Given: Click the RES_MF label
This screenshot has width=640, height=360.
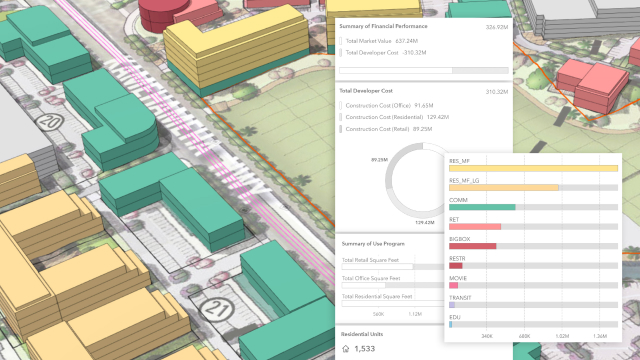Looking at the screenshot, I should (x=459, y=161).
